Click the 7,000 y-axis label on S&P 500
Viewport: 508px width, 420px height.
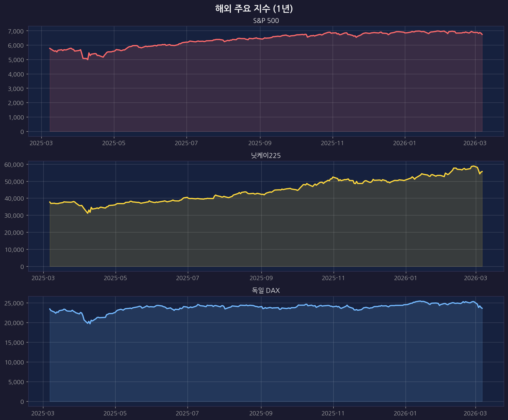pos(16,31)
